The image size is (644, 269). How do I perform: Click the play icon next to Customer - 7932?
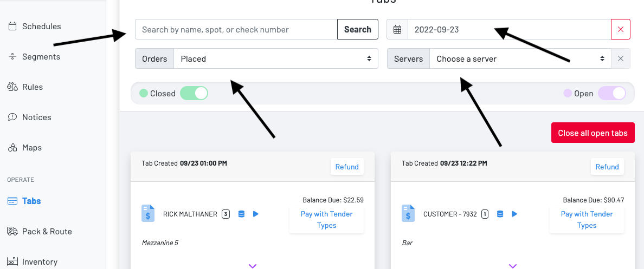[x=514, y=214]
